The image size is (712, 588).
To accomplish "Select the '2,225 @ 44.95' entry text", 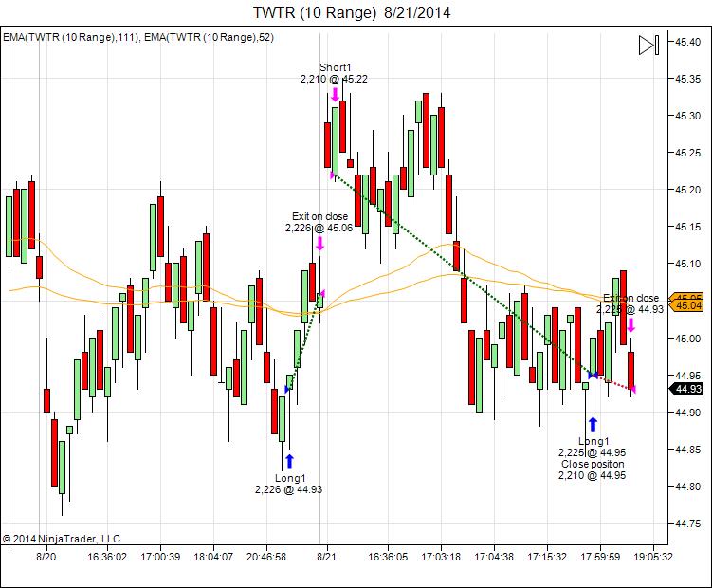I will [593, 452].
